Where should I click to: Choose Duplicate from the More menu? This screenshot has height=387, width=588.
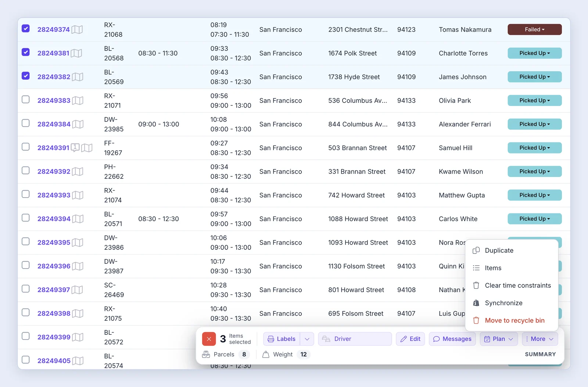click(512, 251)
